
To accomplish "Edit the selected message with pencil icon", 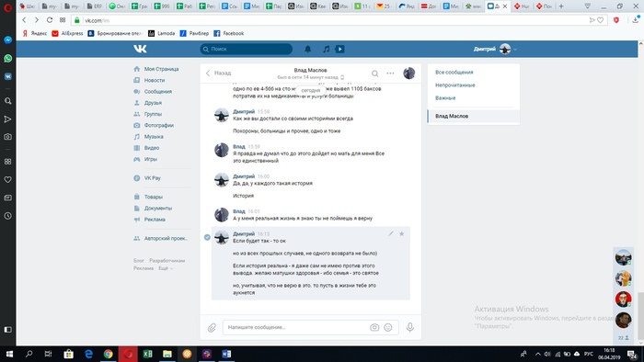I will (x=391, y=233).
